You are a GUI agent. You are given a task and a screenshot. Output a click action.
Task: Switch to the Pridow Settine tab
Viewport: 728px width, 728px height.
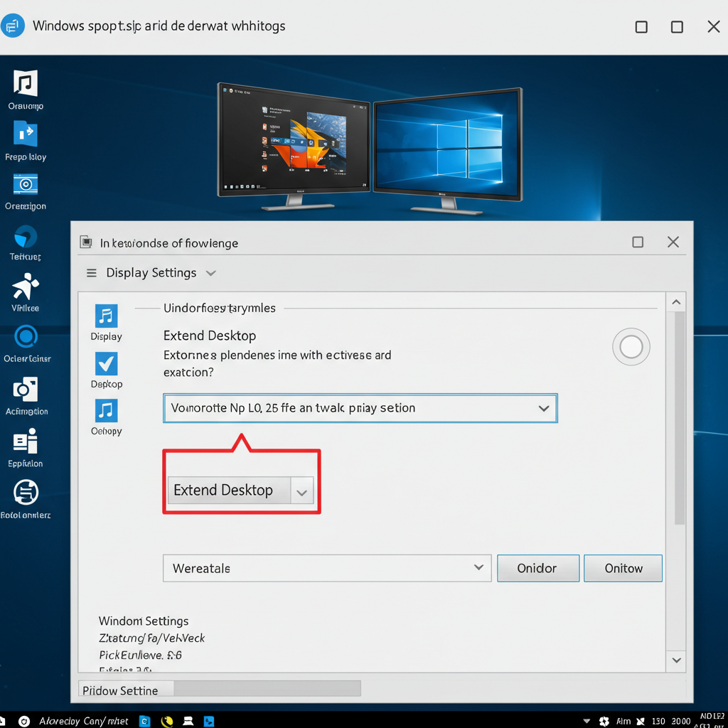[x=126, y=690]
